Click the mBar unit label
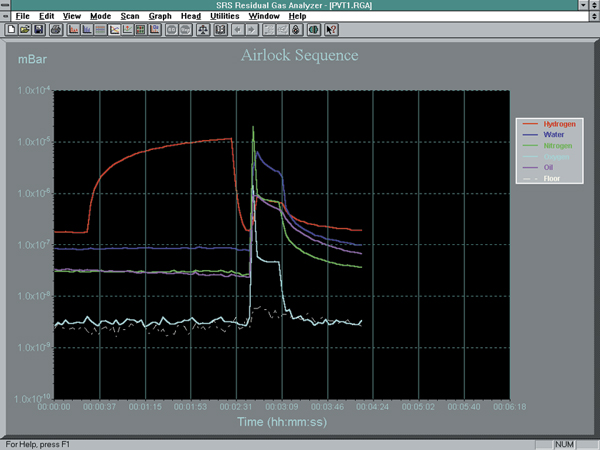The image size is (600, 450). tap(33, 60)
